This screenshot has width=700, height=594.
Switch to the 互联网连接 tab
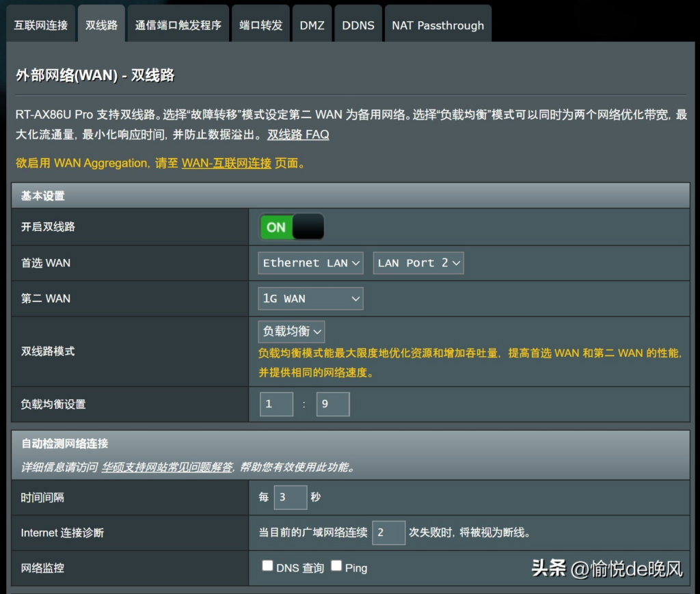[41, 25]
